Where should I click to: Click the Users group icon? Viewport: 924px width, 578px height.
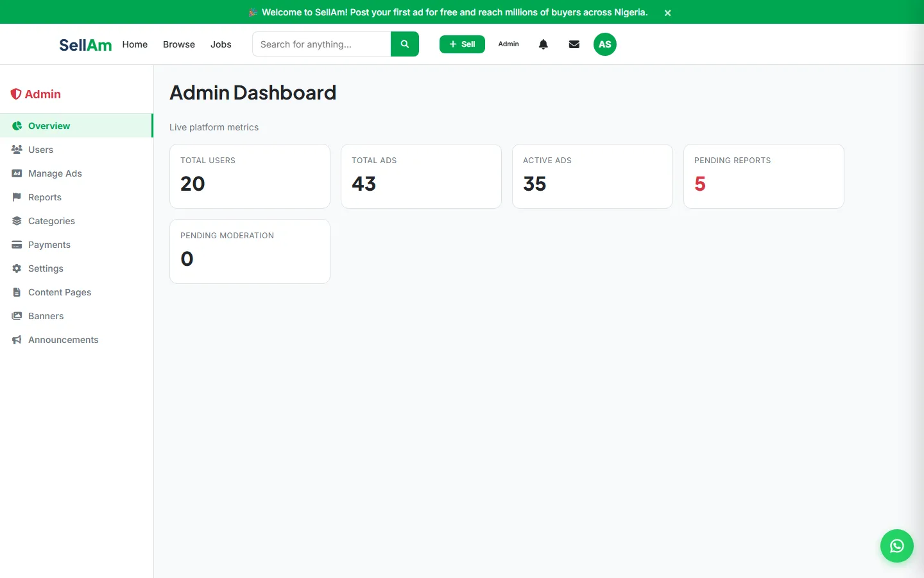pyautogui.click(x=17, y=150)
